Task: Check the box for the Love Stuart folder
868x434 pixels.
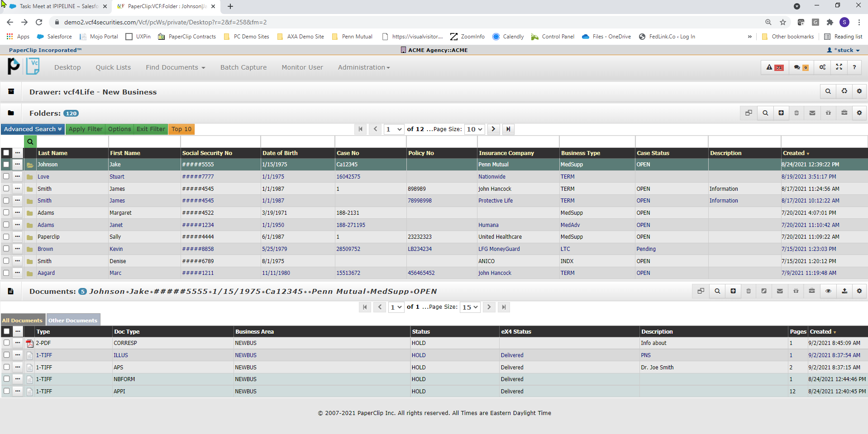Action: tap(6, 176)
